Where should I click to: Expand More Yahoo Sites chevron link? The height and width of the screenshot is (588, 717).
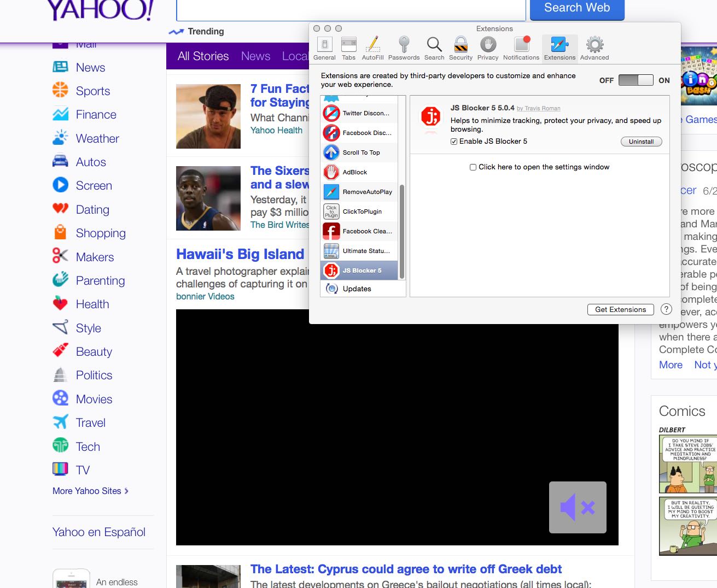coord(90,491)
